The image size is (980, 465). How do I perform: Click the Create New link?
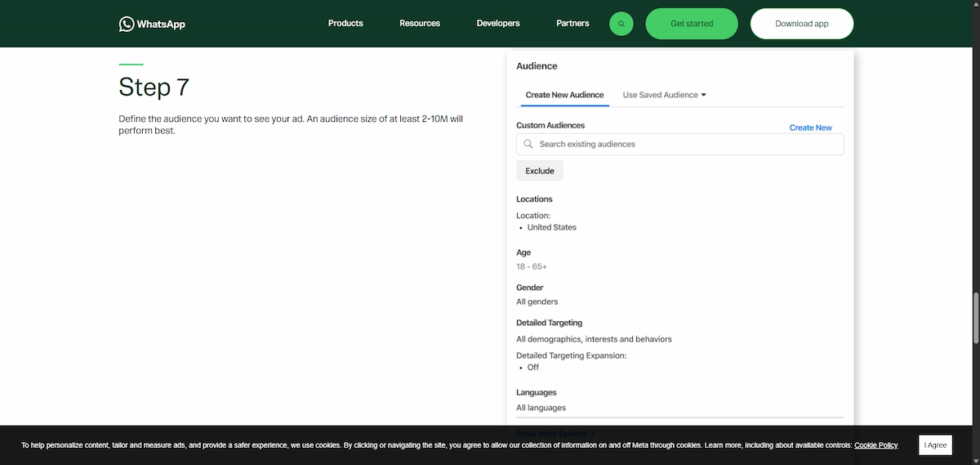[x=811, y=127]
